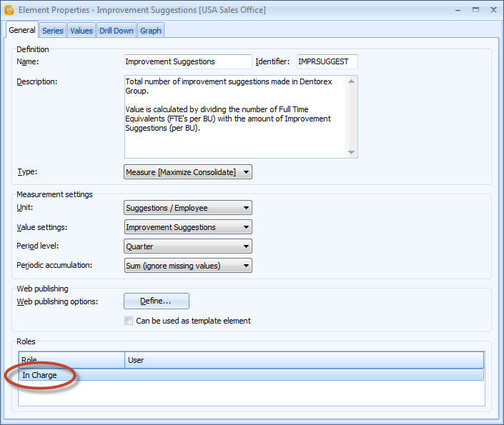Screen dimensions: 504x425
Task: Open the Value settings dropdown
Action: 188,227
